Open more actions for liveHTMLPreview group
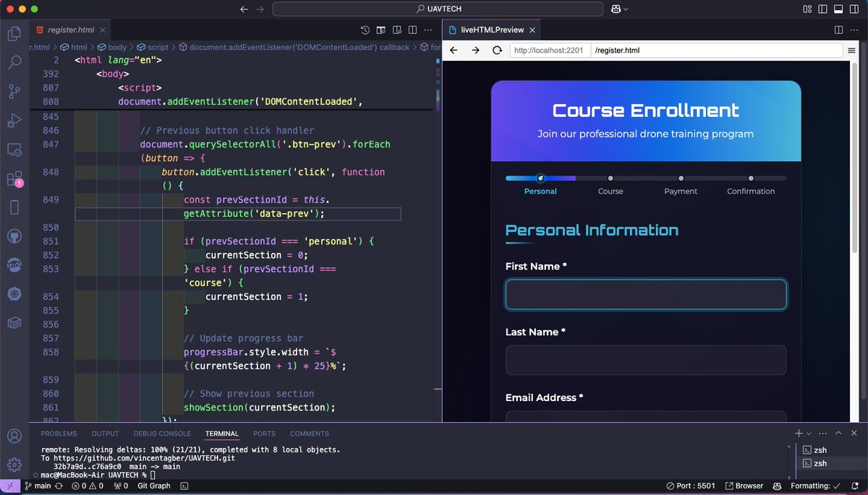868x495 pixels. 854,30
